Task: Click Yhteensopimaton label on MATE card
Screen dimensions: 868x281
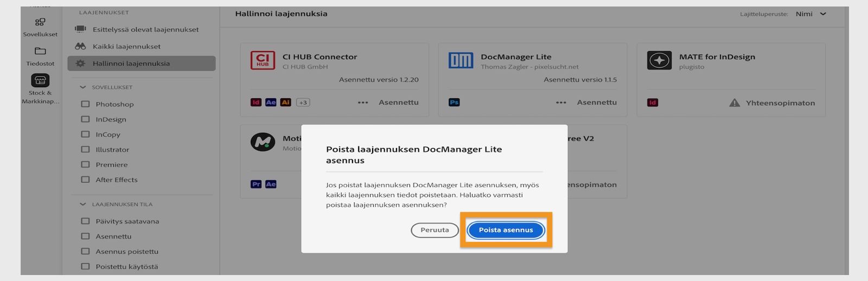Action: [x=780, y=103]
